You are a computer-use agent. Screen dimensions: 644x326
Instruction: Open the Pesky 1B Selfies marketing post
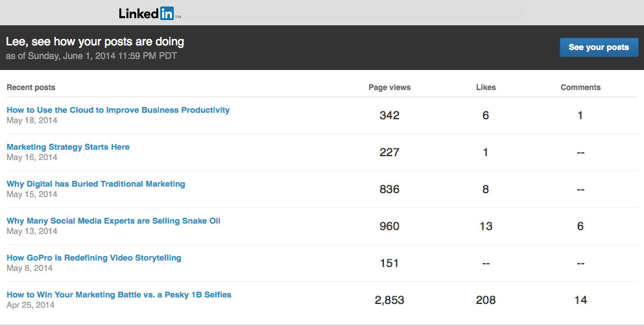[119, 295]
